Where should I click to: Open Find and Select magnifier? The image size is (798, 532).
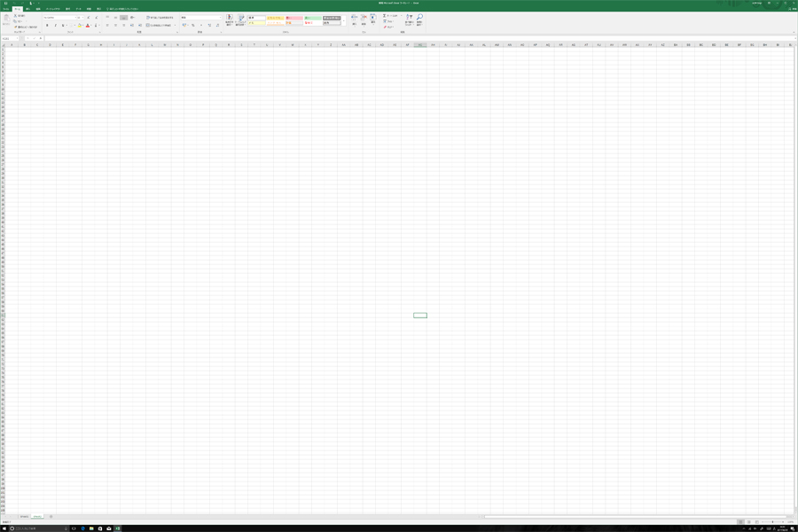(419, 20)
